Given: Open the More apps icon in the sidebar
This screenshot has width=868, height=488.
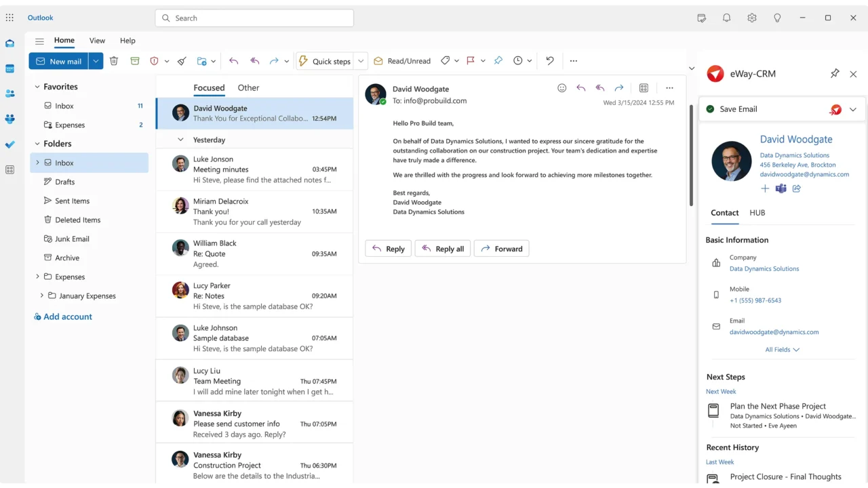Looking at the screenshot, I should click(9, 169).
